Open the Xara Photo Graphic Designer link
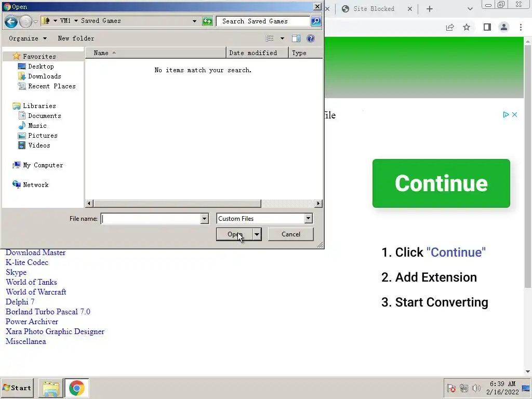Viewport: 532px width, 399px height. 55,331
